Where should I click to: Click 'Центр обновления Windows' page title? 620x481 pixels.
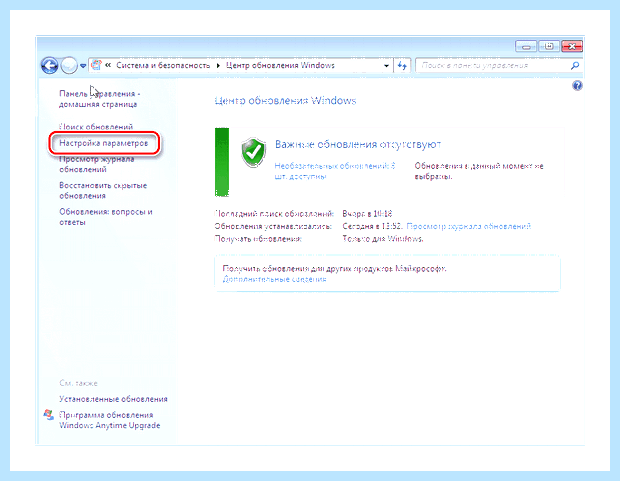(x=285, y=101)
